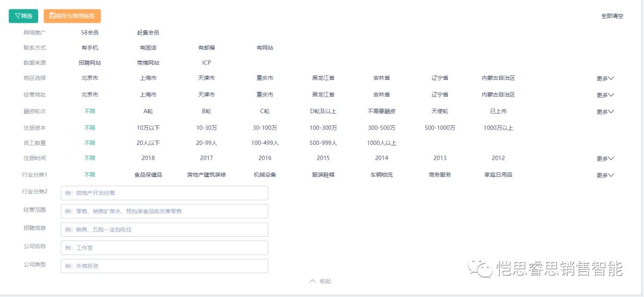Select 不需要融资 option
This screenshot has height=297, width=644.
point(382,112)
